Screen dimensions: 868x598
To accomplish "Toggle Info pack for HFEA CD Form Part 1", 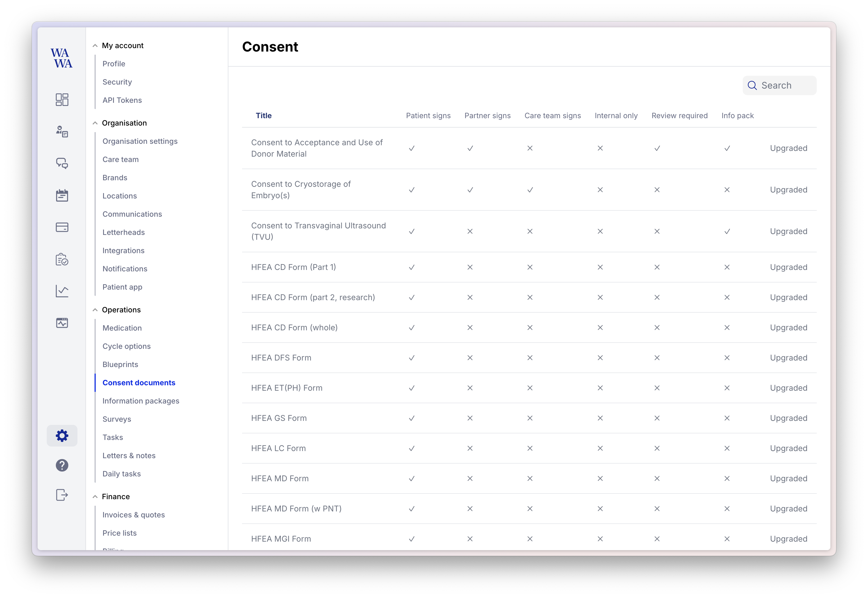I will pos(726,267).
